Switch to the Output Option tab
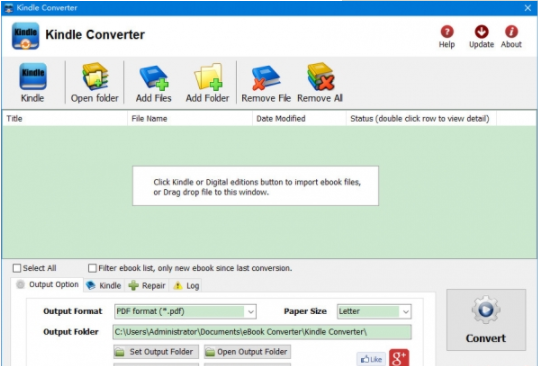This screenshot has width=538, height=366. click(x=48, y=285)
